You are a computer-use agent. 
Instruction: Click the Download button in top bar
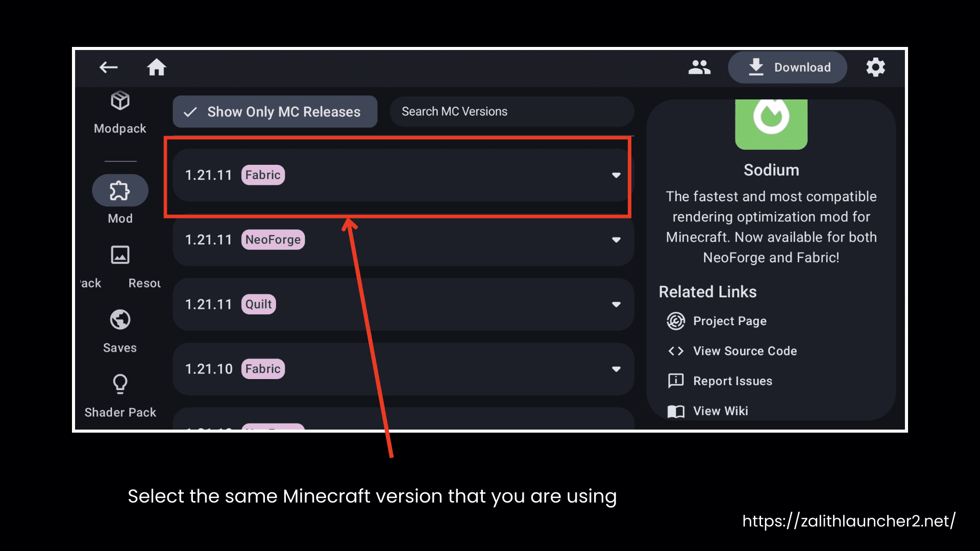click(x=788, y=67)
